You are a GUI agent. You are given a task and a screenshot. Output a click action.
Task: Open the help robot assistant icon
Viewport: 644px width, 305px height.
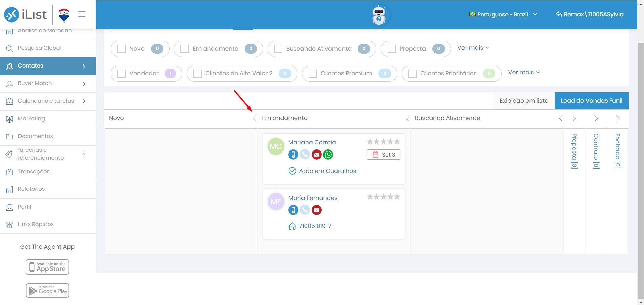pyautogui.click(x=379, y=15)
